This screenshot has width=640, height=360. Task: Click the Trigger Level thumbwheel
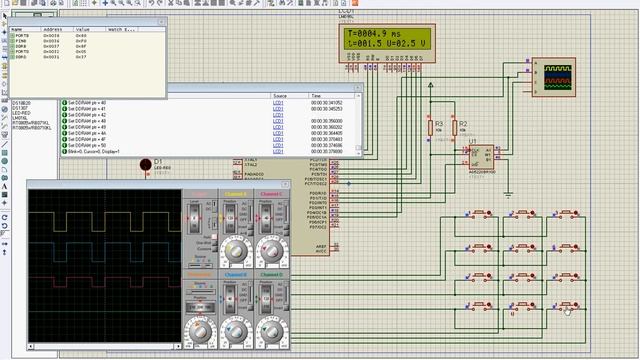[194, 218]
